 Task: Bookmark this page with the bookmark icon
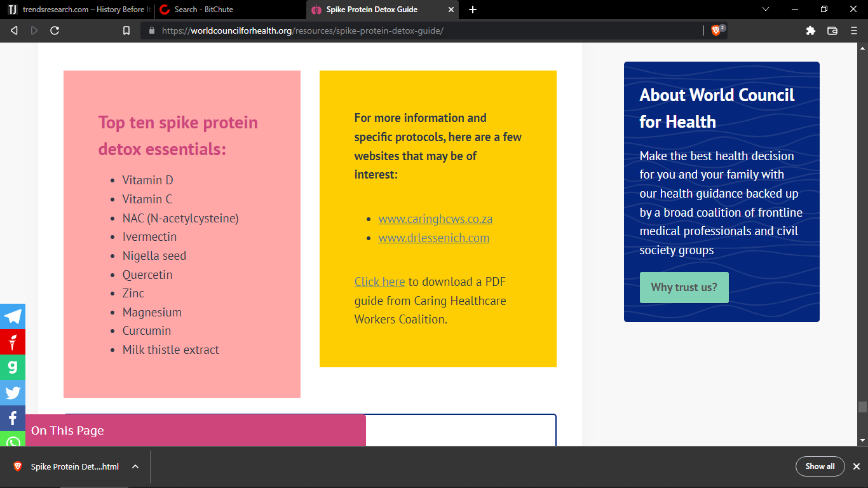[126, 30]
